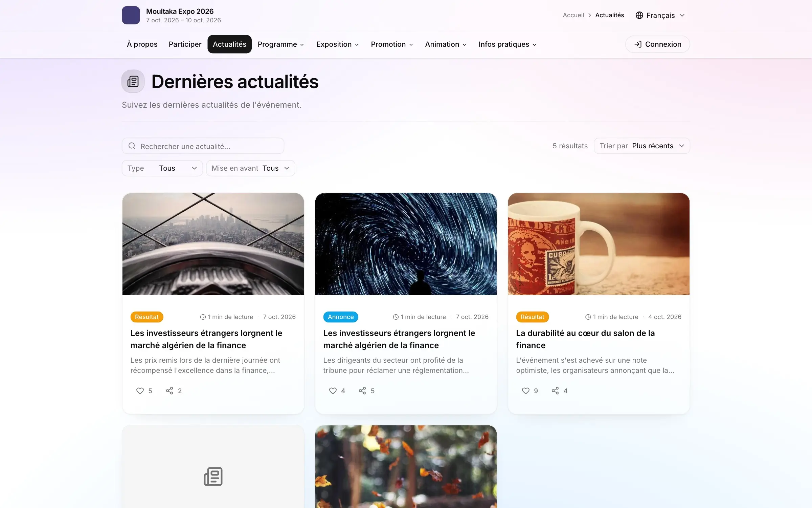
Task: Open the Participer page
Action: [185, 44]
